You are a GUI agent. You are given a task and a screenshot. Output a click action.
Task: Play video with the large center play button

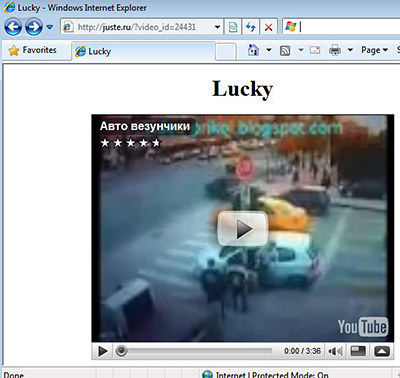click(x=243, y=229)
